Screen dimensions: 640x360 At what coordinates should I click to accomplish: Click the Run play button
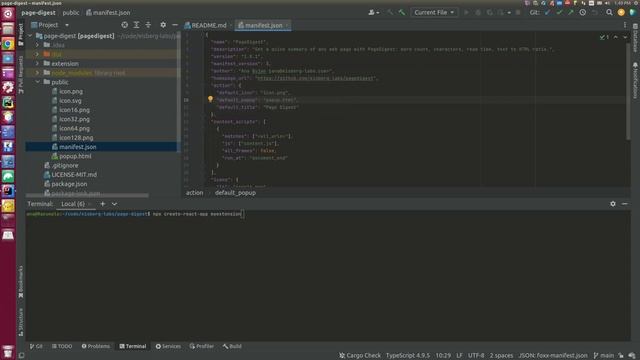pos(466,13)
